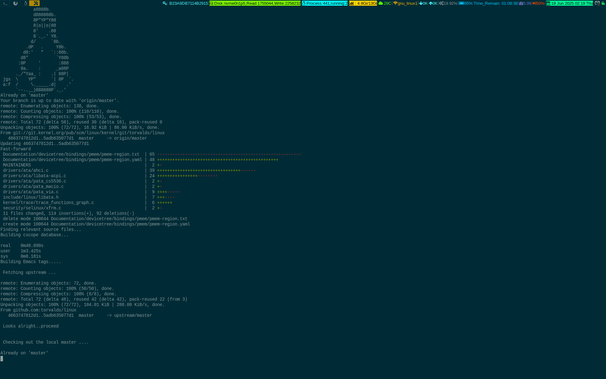Click the Time_Remain battery text
606x379 pixels.
[495, 3]
